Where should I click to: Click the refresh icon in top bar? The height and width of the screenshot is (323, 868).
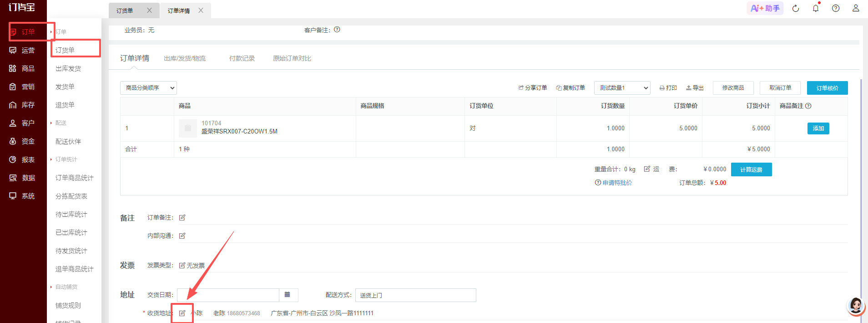point(796,8)
